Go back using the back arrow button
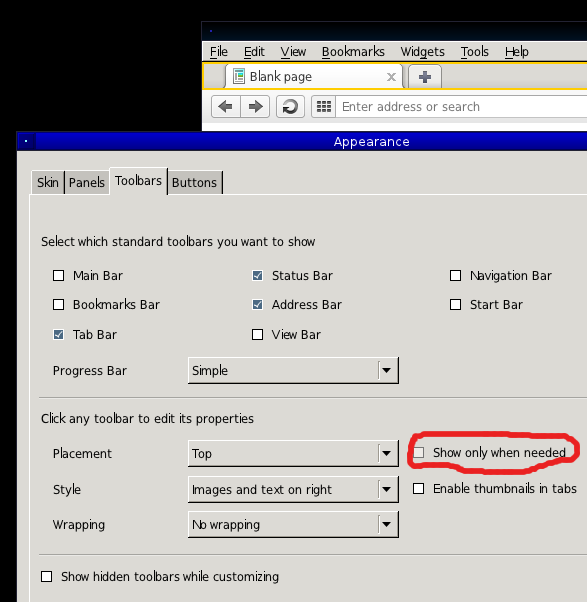Screen dimensions: 587x602 pyautogui.click(x=226, y=106)
